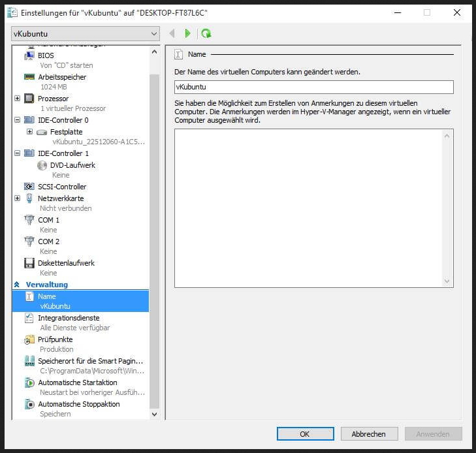Click the Name header icon in right pane
This screenshot has width=476, height=453.
pyautogui.click(x=178, y=55)
